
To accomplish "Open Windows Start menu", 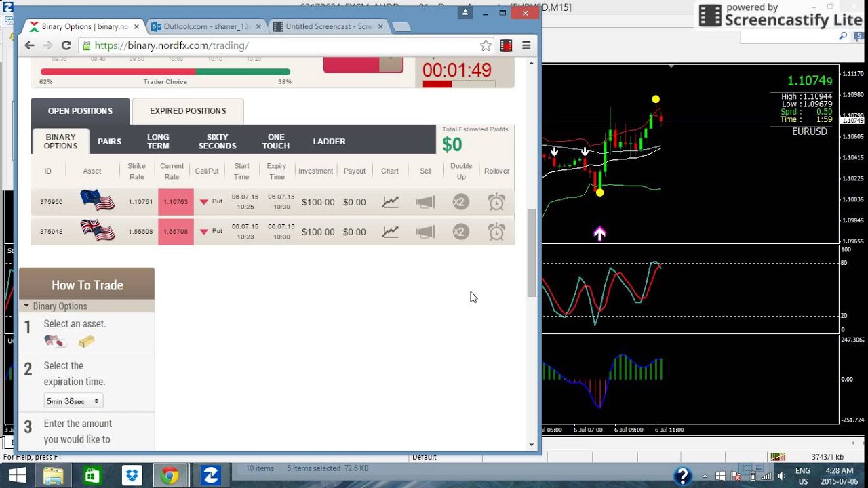I will pos(17,475).
